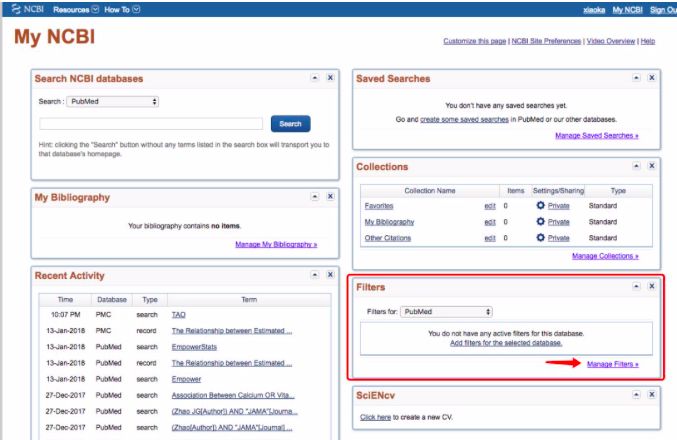Follow create some saved searches link
This screenshot has width=677, height=440.
point(464,119)
